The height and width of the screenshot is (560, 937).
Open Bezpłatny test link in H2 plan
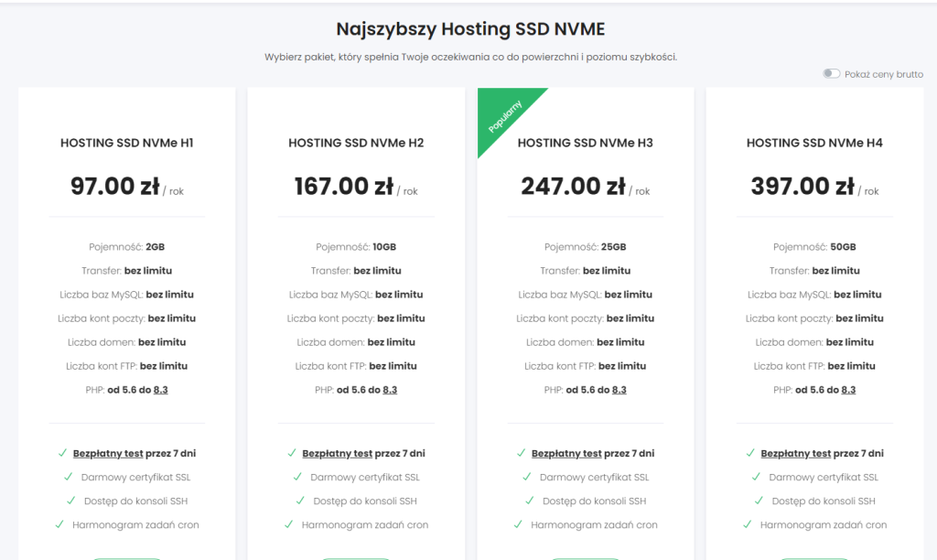coord(337,453)
